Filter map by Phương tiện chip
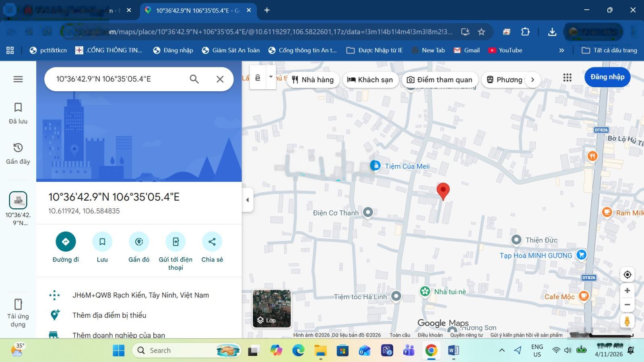Viewport: 644px width, 362px height. [x=504, y=80]
